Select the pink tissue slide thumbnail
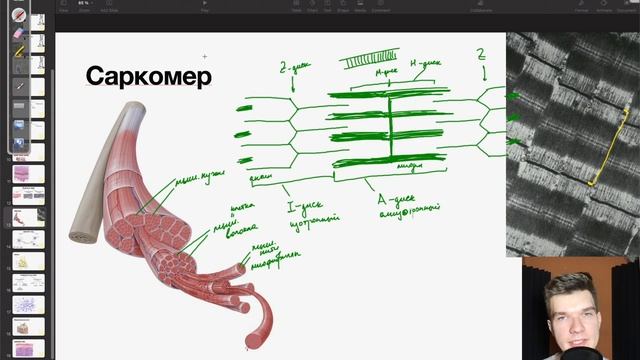 click(29, 174)
